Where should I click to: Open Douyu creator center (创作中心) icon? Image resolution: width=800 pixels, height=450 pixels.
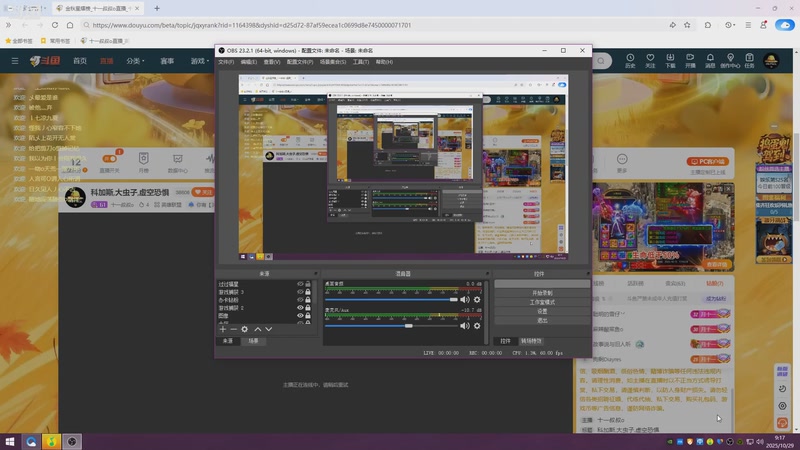(730, 61)
